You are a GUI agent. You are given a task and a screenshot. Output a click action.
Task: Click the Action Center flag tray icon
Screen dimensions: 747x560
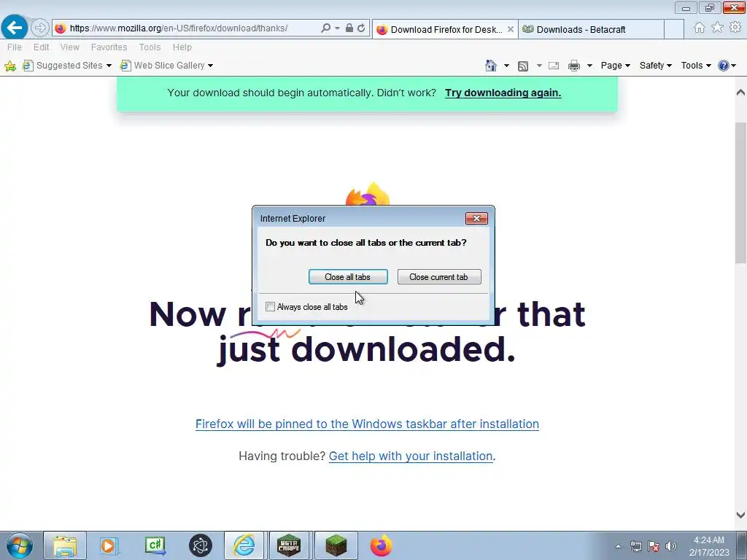pos(654,546)
